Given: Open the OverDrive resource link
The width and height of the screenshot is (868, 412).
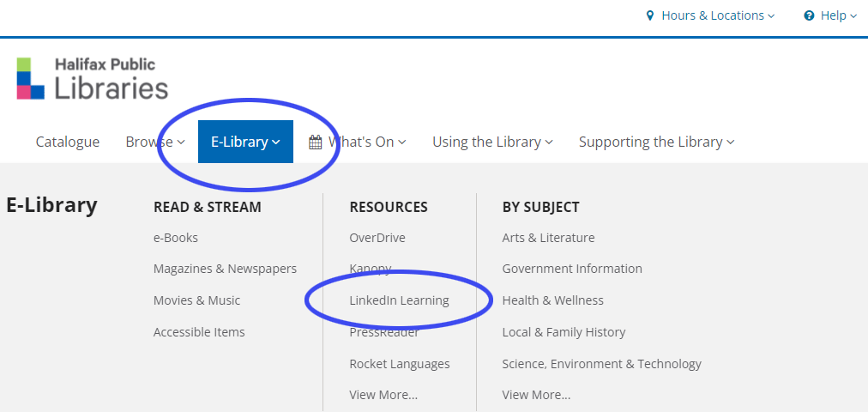Looking at the screenshot, I should 377,237.
